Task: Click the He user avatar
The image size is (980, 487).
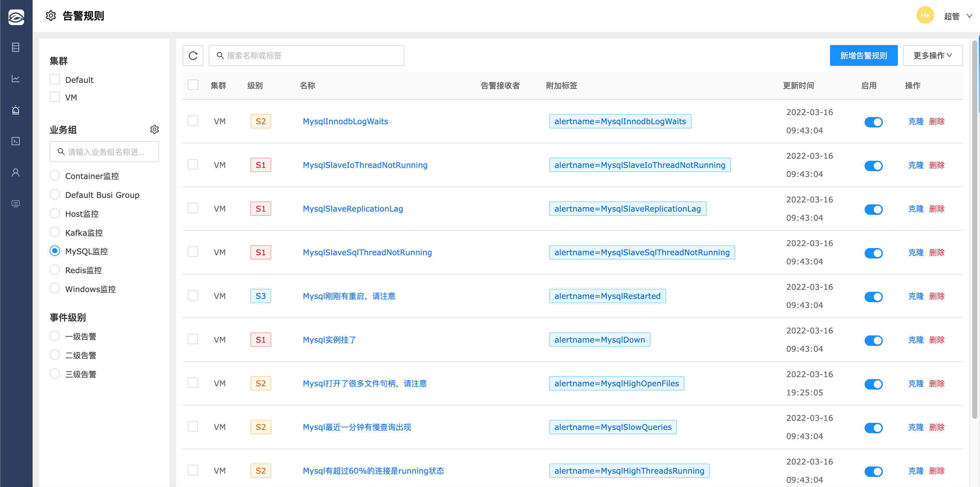Action: click(925, 15)
